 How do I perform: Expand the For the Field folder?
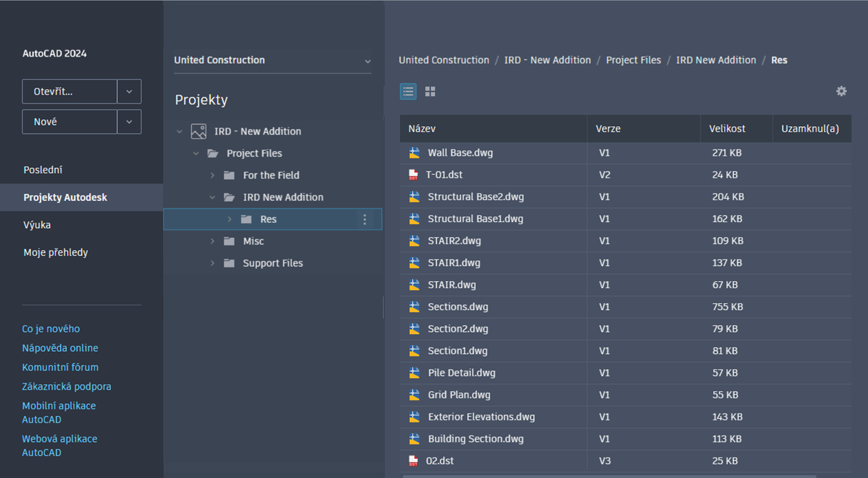tap(212, 176)
